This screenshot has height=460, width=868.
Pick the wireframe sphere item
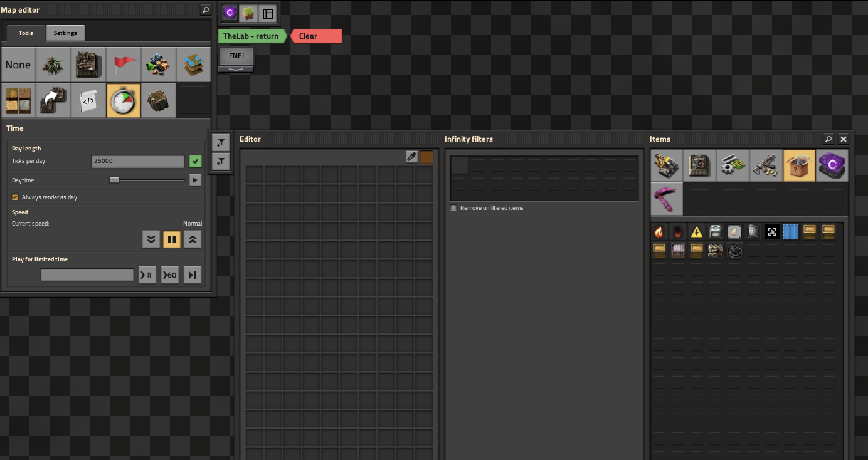point(734,251)
